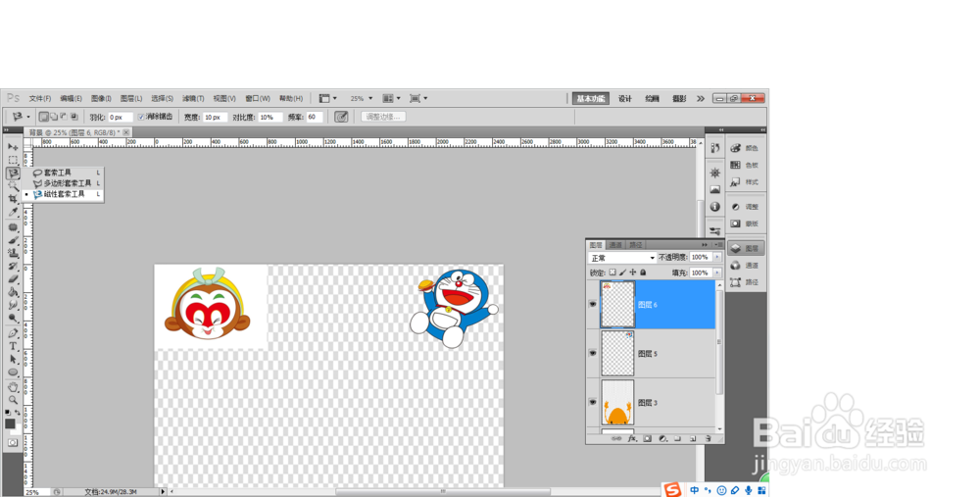Image resolution: width=980 pixels, height=497 pixels.
Task: Select the Ellipse shape tool
Action: pos(13,372)
